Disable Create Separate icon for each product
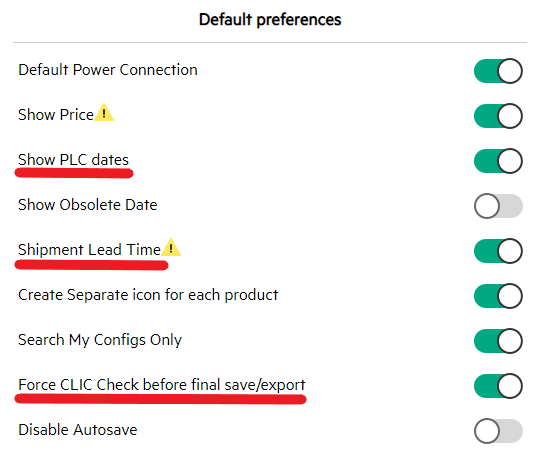Image resolution: width=537 pixels, height=462 pixels. 498,296
